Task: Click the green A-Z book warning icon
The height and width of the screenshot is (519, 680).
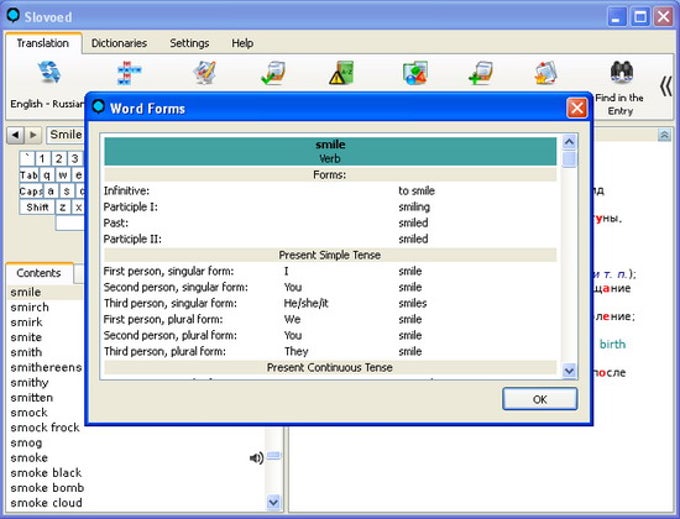Action: tap(341, 72)
